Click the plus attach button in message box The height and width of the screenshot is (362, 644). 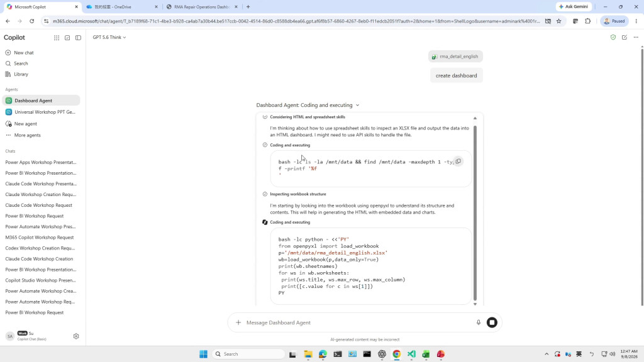point(238,322)
